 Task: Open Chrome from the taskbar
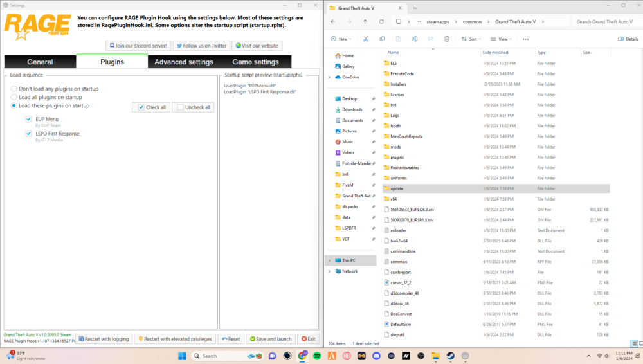point(302,356)
